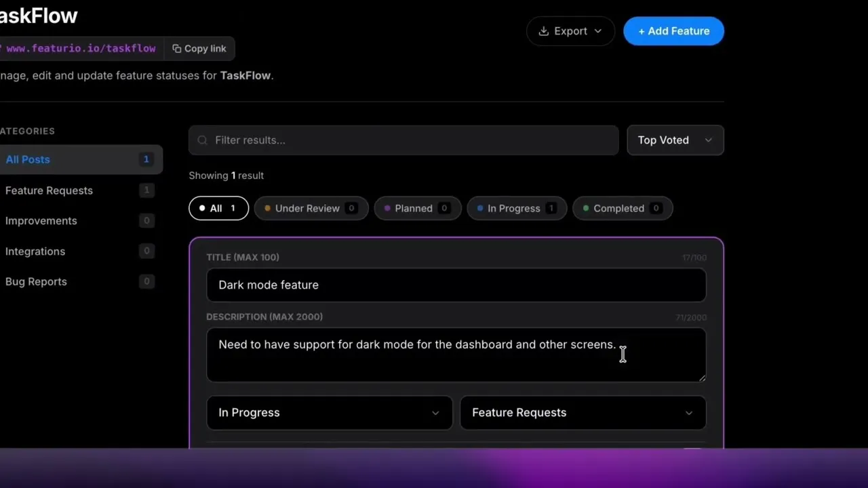Image resolution: width=868 pixels, height=488 pixels.
Task: Select the In Progress filter tab
Action: (517, 208)
